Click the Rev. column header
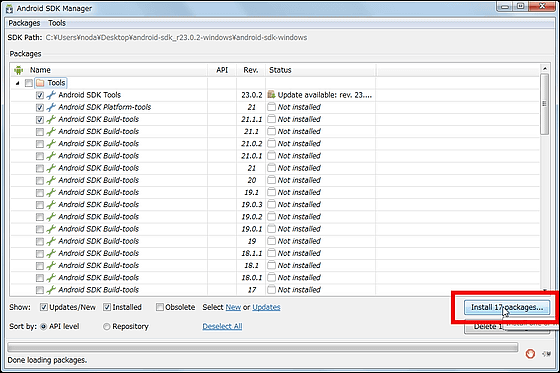This screenshot has width=560, height=373. click(251, 70)
